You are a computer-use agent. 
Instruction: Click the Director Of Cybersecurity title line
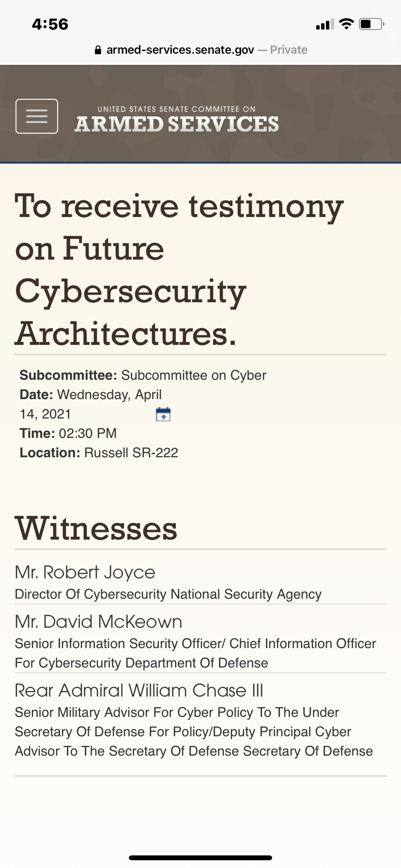[x=168, y=594]
